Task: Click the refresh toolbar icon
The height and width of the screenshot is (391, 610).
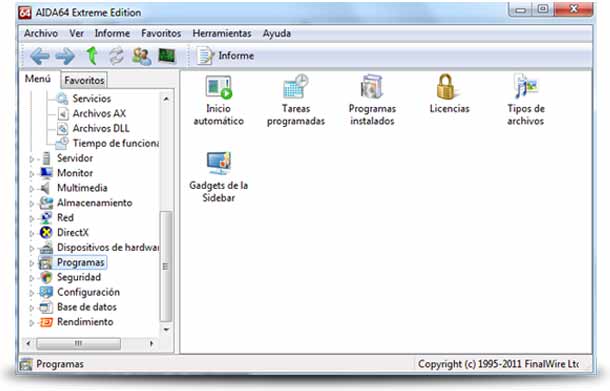Action: [116, 56]
